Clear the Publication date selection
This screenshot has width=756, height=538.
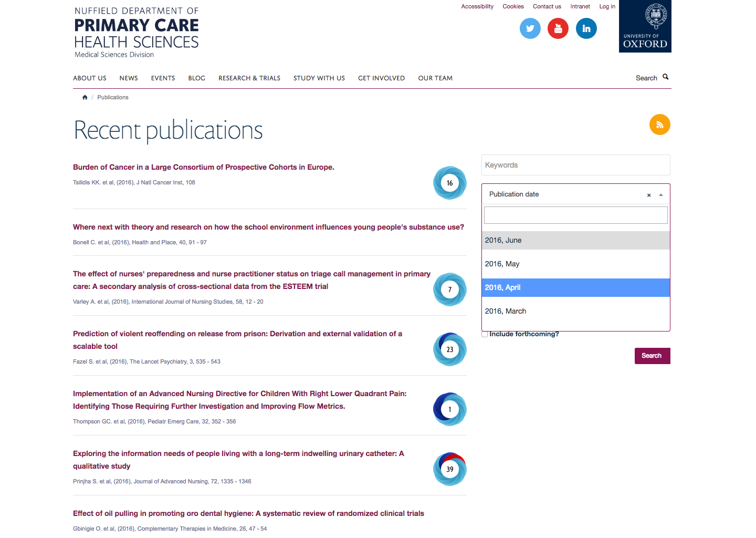(x=649, y=195)
